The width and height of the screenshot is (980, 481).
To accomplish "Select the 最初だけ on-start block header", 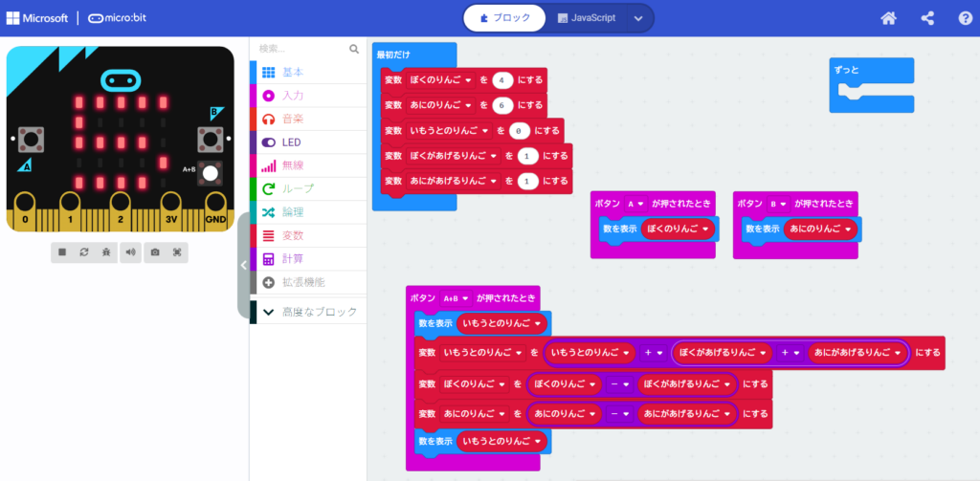I will coord(413,55).
